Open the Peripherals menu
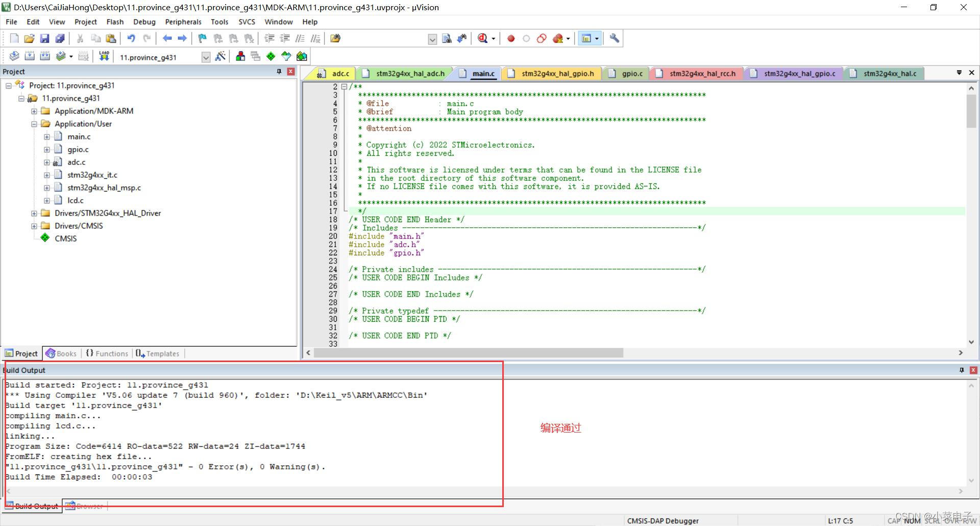The image size is (980, 526). [x=183, y=21]
